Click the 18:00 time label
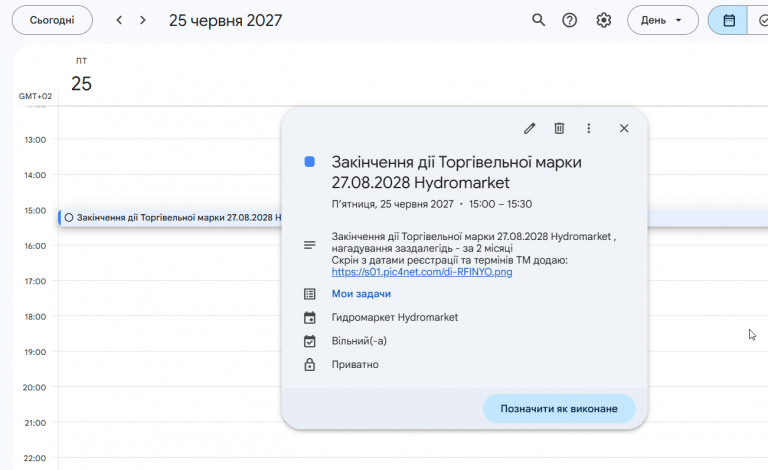Image resolution: width=768 pixels, height=470 pixels. tap(35, 317)
